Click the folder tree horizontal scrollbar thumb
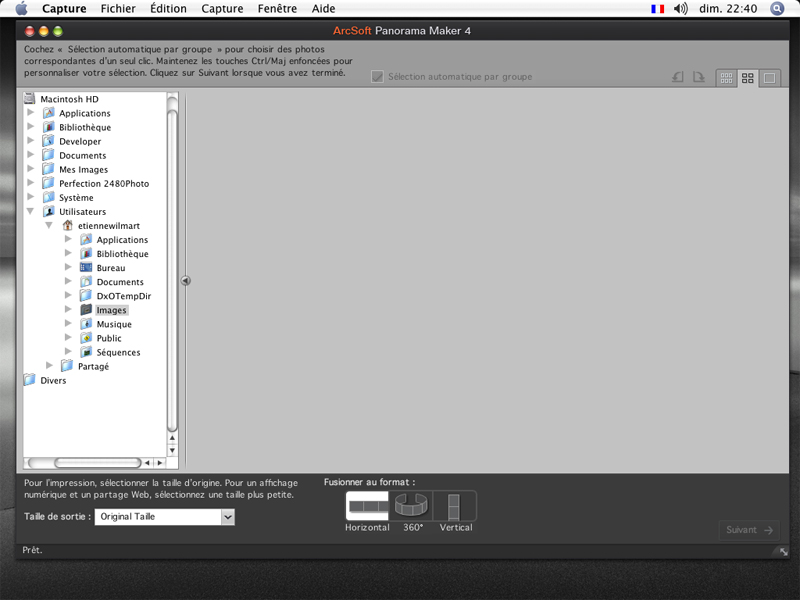 tap(97, 463)
